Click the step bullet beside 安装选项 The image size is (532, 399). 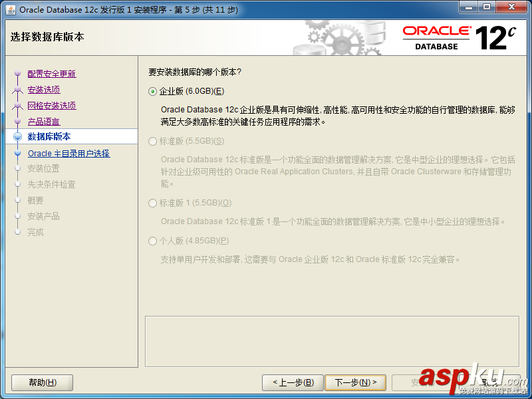[x=18, y=90]
